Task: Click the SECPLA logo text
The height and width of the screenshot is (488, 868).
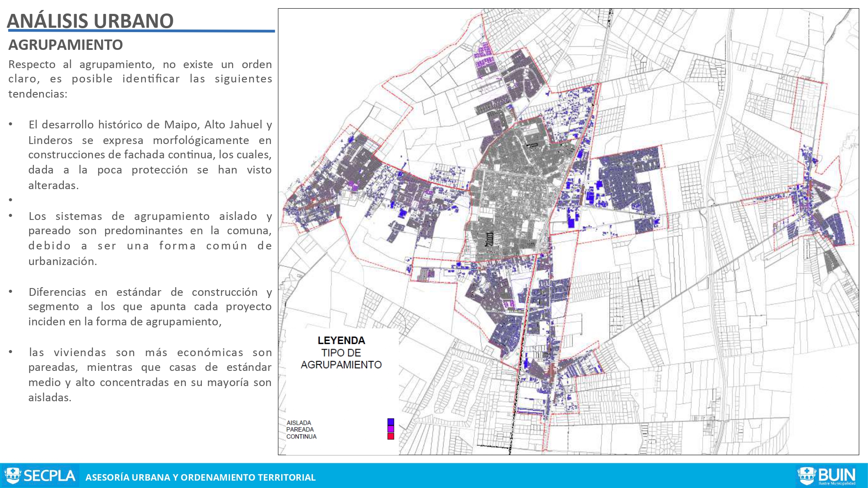Action: pyautogui.click(x=49, y=476)
